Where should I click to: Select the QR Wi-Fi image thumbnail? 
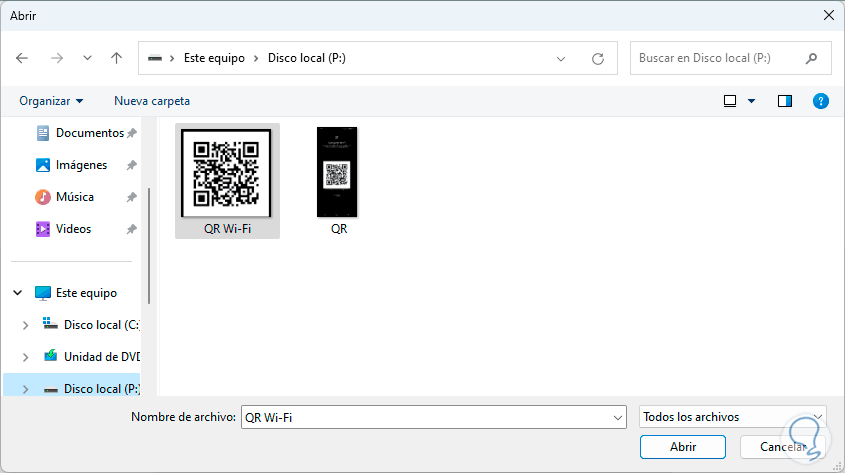pyautogui.click(x=226, y=173)
